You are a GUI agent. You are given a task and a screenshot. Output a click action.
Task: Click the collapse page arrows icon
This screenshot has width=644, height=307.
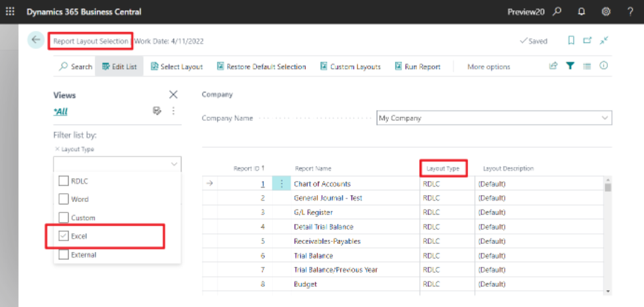click(x=604, y=40)
